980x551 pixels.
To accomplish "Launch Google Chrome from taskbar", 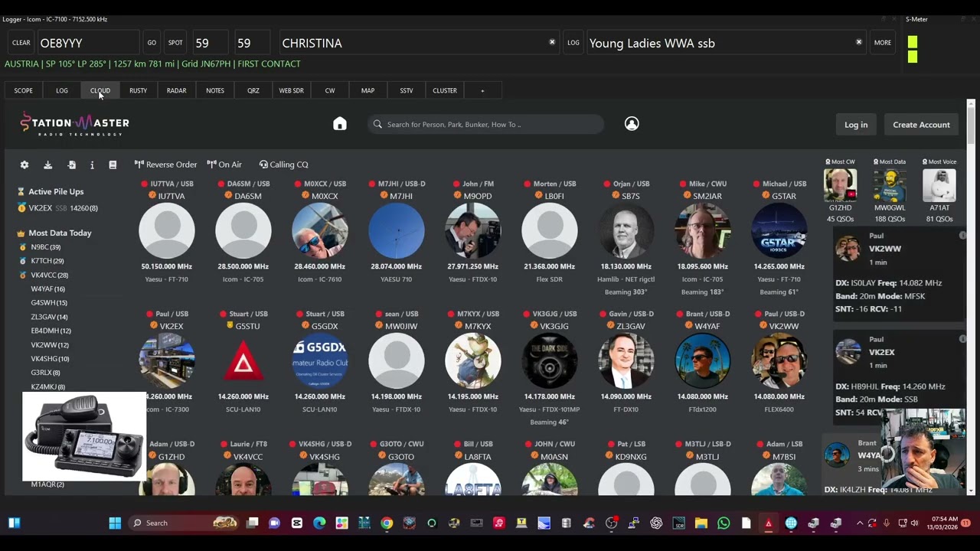I will pyautogui.click(x=387, y=523).
